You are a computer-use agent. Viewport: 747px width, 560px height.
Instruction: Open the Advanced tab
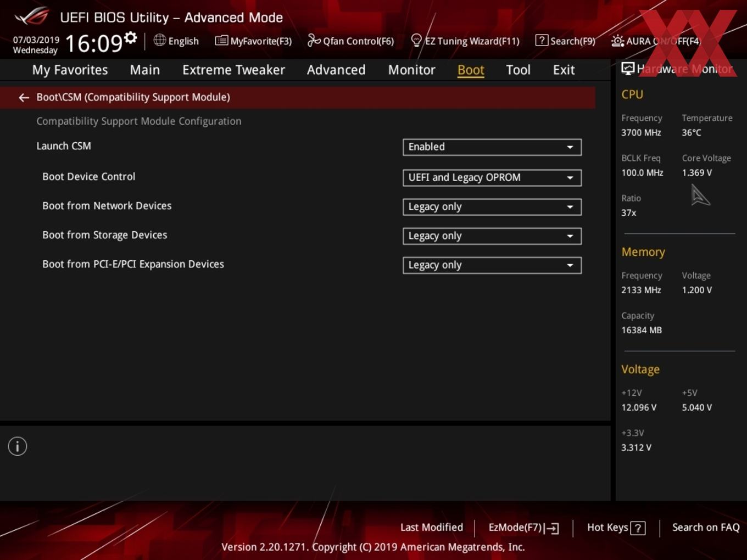pos(336,70)
